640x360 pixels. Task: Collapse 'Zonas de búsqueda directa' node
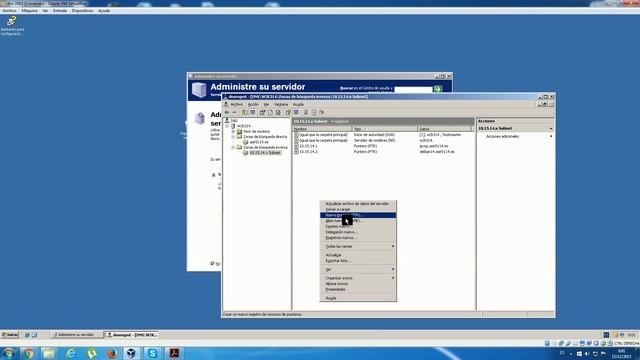click(233, 137)
